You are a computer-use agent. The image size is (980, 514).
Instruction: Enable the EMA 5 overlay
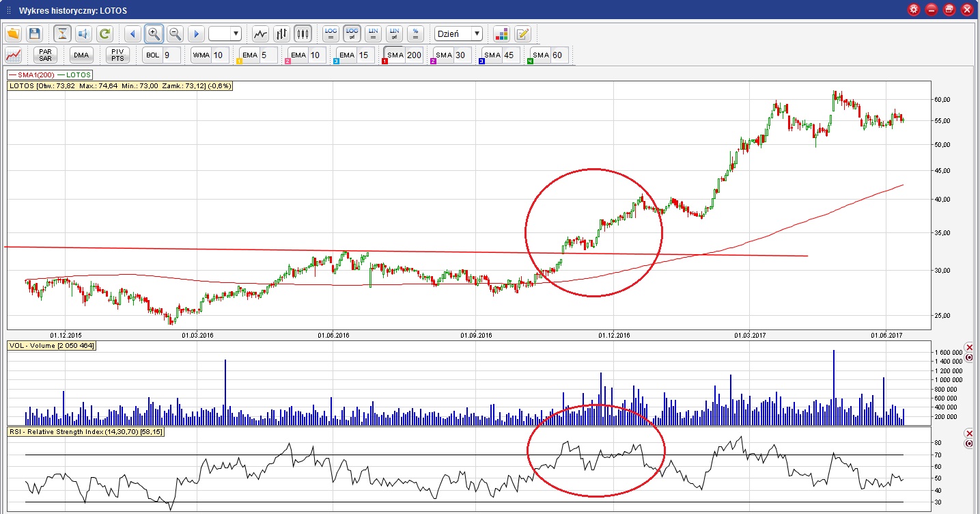click(x=249, y=55)
